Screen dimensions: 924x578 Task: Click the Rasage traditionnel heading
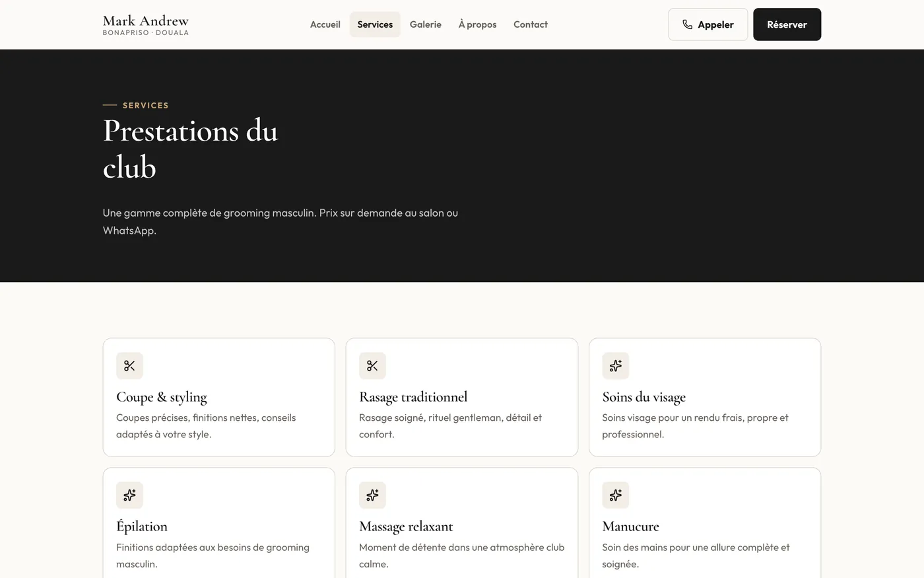pos(413,397)
